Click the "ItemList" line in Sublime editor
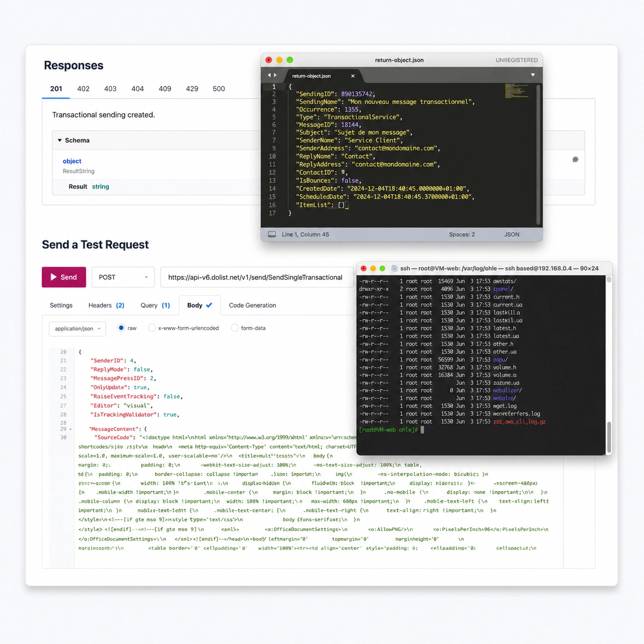The image size is (644, 644). tap(322, 205)
